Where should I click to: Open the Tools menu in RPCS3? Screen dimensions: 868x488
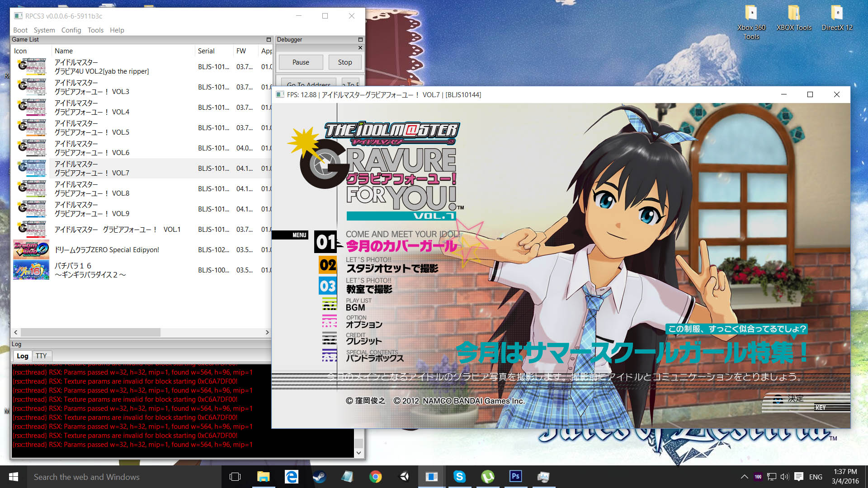coord(95,30)
